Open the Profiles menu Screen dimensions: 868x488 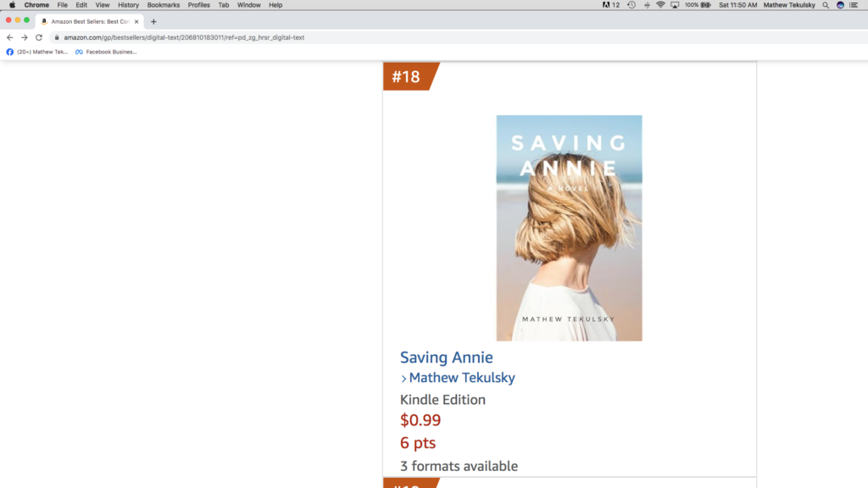pos(198,5)
